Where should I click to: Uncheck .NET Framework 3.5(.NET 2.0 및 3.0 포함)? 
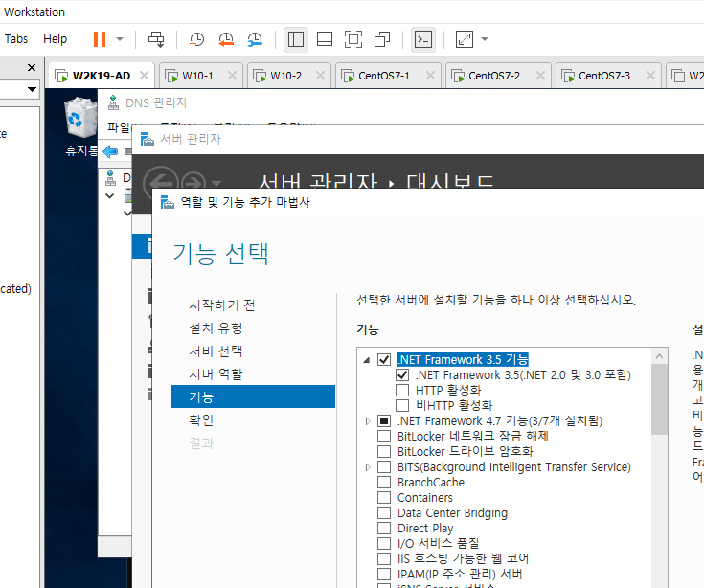click(x=402, y=374)
